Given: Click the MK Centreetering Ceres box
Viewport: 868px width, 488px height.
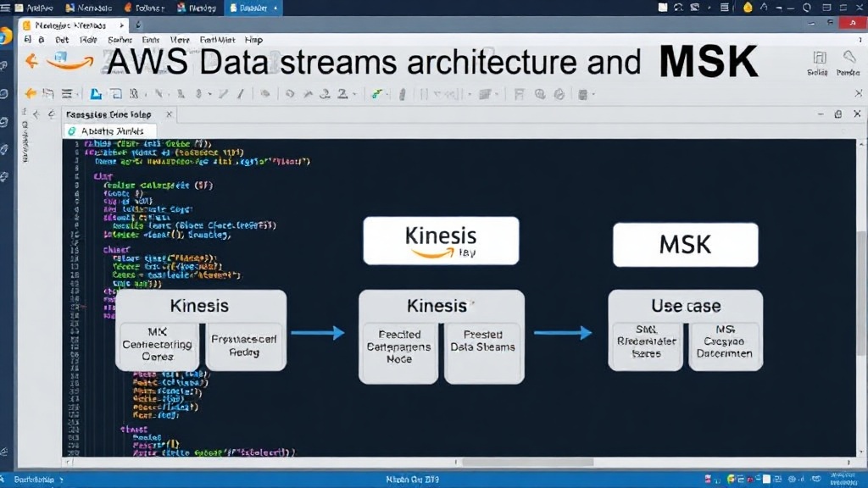Looking at the screenshot, I should [x=157, y=346].
